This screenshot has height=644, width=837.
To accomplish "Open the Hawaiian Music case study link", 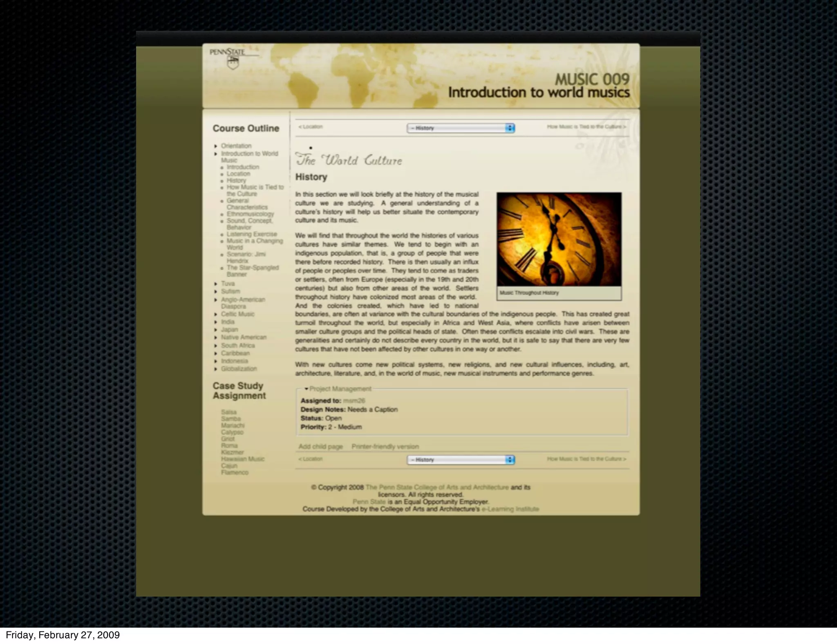I will pos(243,459).
